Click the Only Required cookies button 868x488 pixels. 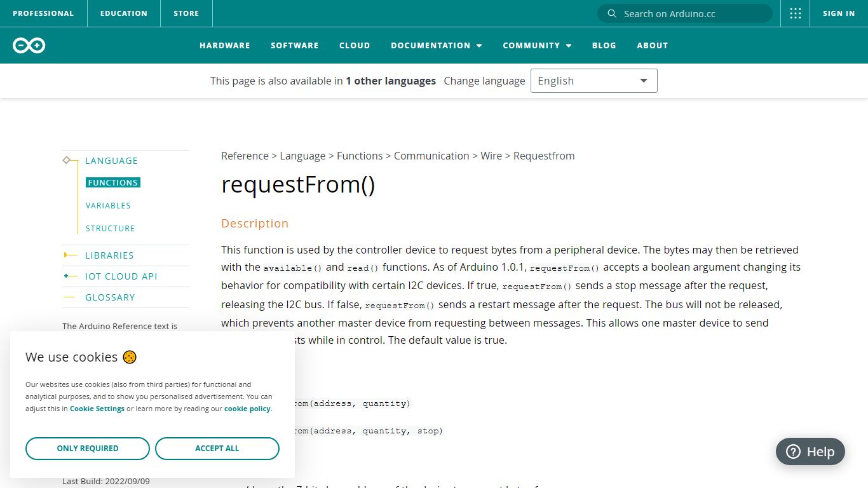[x=88, y=449]
